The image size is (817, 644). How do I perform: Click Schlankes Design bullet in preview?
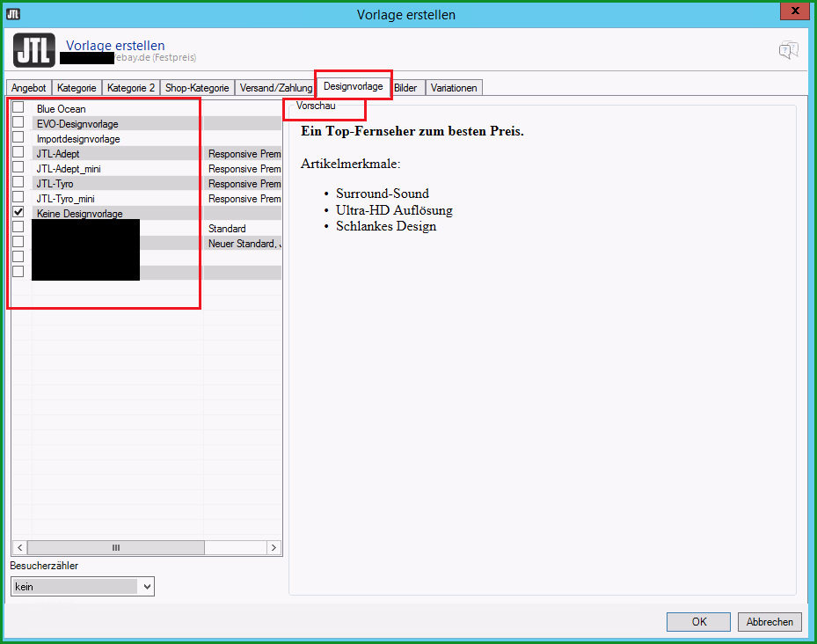(386, 226)
